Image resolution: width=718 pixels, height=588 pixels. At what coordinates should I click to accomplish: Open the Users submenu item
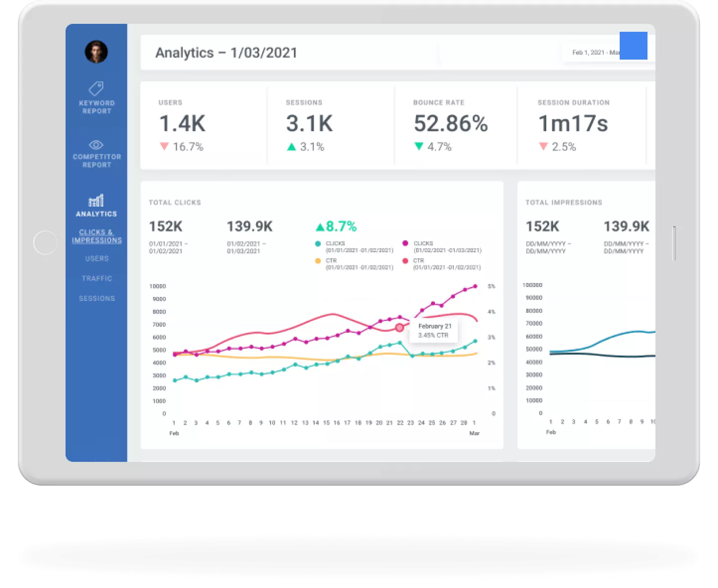point(97,259)
